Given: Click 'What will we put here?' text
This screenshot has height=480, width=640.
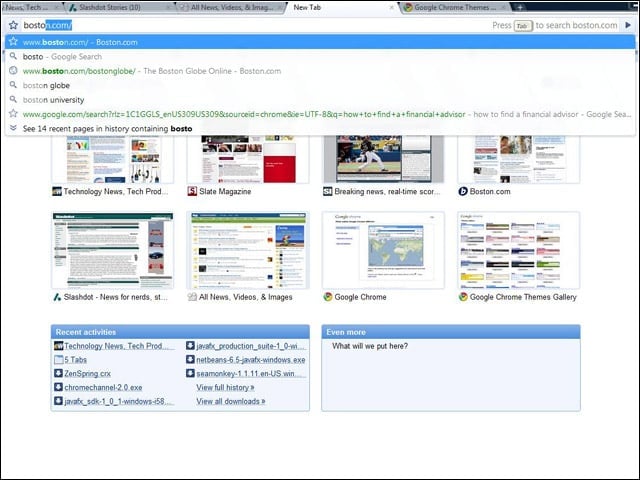Looking at the screenshot, I should click(x=370, y=346).
